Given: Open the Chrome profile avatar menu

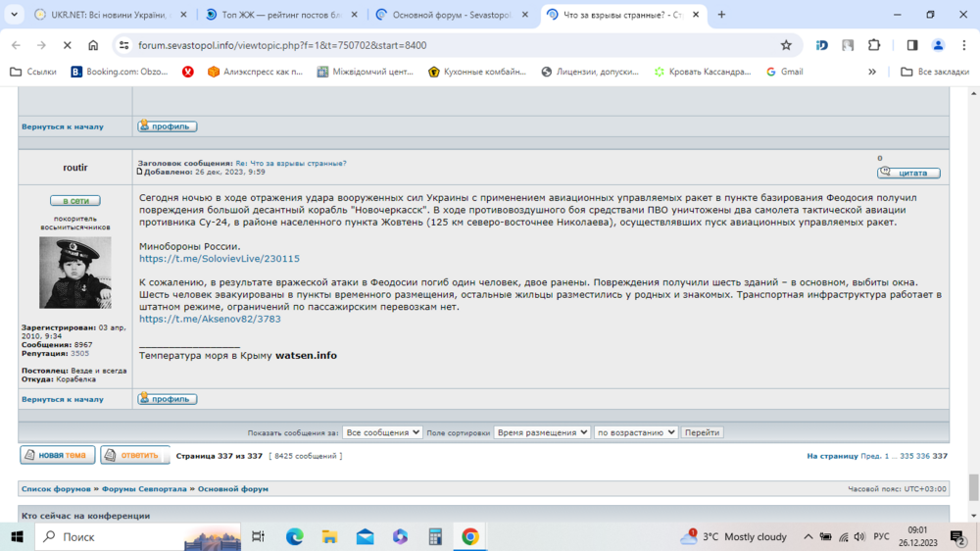Looking at the screenshot, I should [x=938, y=45].
